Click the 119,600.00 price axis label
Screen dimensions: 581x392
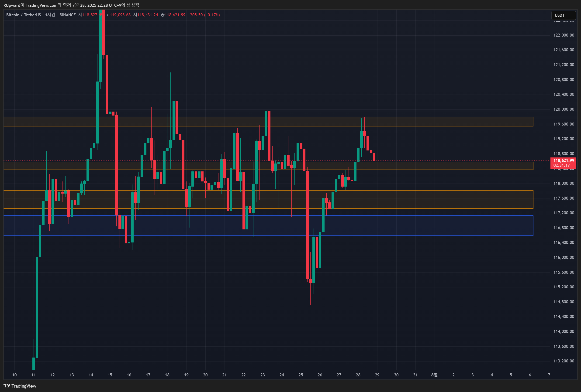(x=564, y=124)
